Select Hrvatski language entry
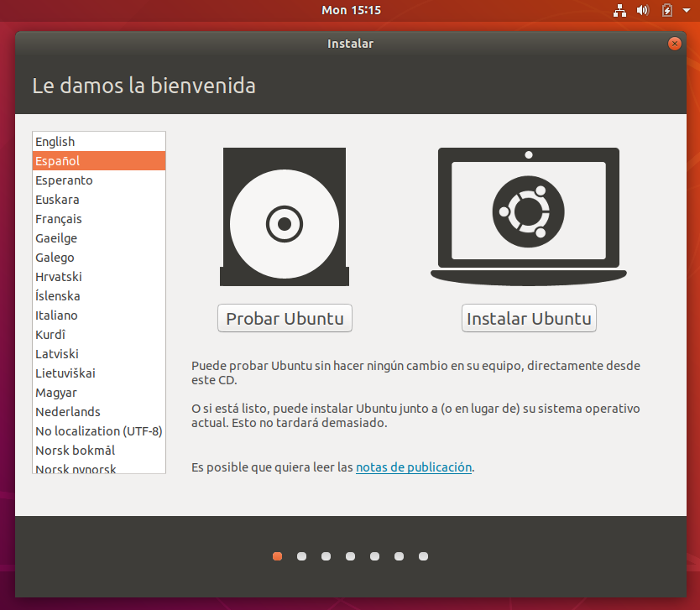The image size is (700, 610). [99, 277]
